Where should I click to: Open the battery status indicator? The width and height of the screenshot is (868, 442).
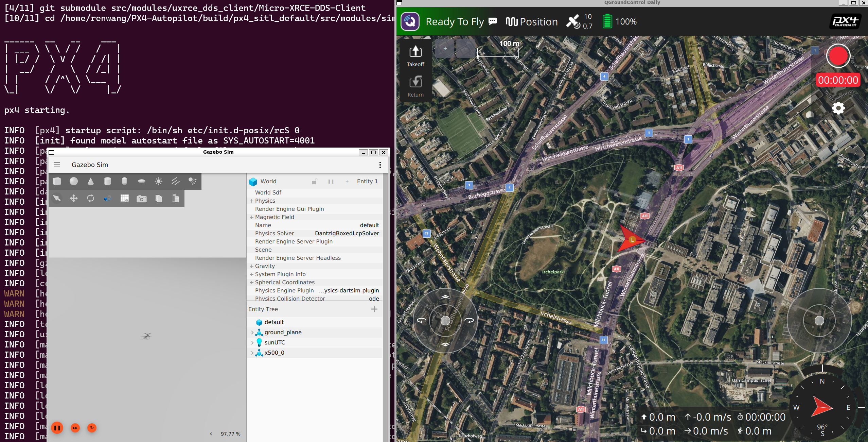pos(619,21)
